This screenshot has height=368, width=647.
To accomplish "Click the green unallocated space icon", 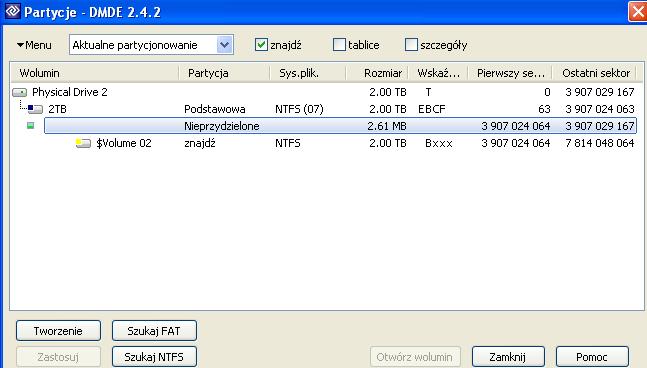I will pos(31,125).
